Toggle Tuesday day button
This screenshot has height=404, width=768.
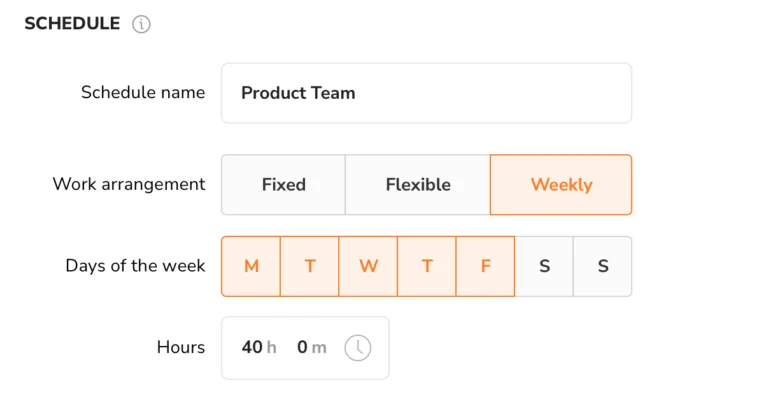click(310, 266)
